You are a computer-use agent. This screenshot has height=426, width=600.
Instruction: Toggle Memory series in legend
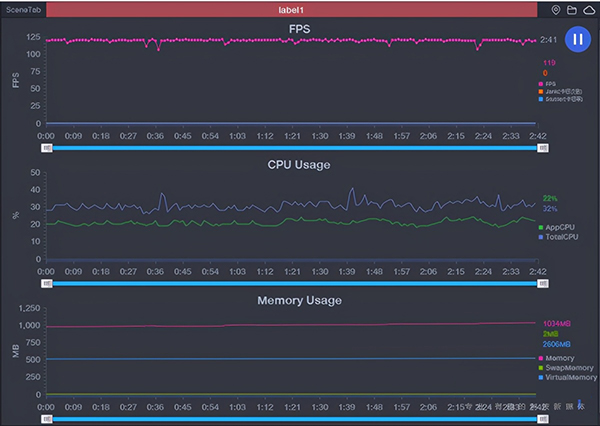(x=560, y=358)
